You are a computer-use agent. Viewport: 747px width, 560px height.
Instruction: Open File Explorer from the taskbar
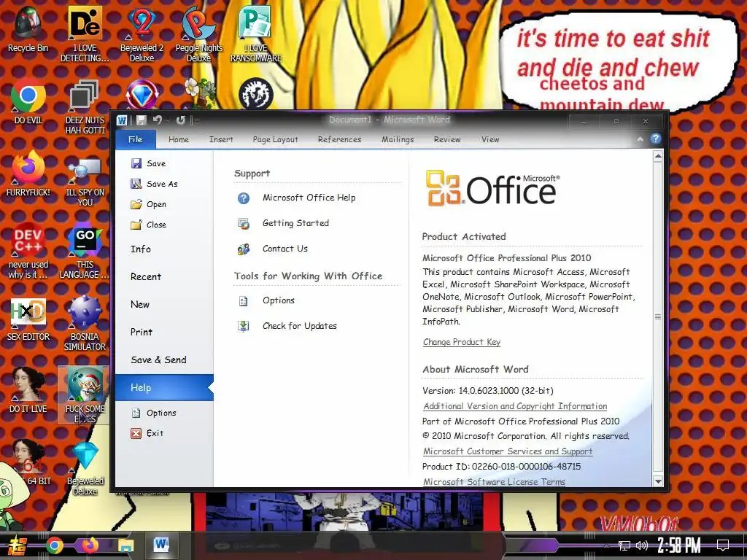point(126,545)
